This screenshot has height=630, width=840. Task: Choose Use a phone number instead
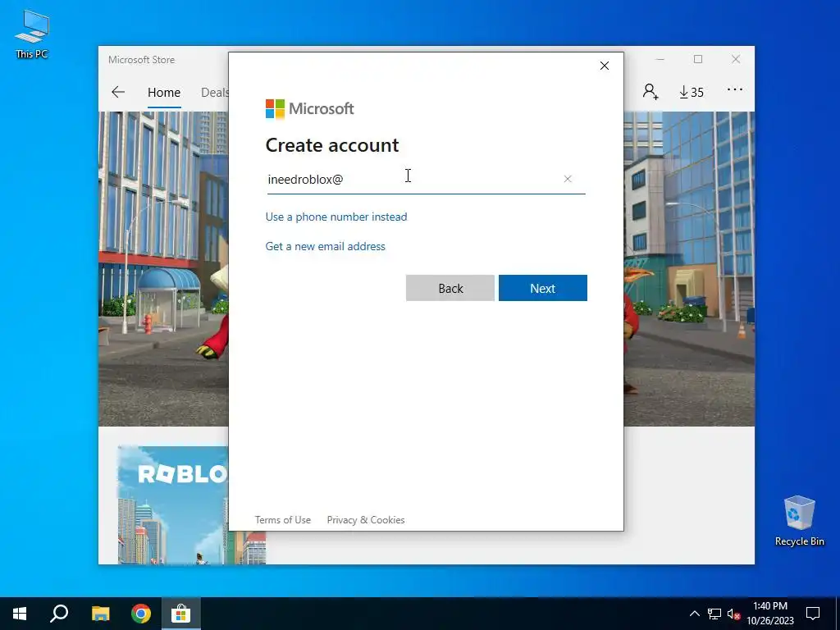click(336, 217)
